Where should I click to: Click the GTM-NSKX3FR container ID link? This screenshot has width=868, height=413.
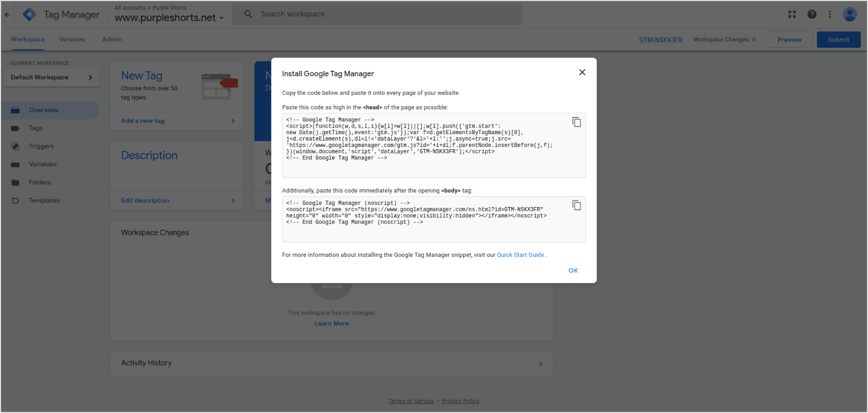[661, 40]
